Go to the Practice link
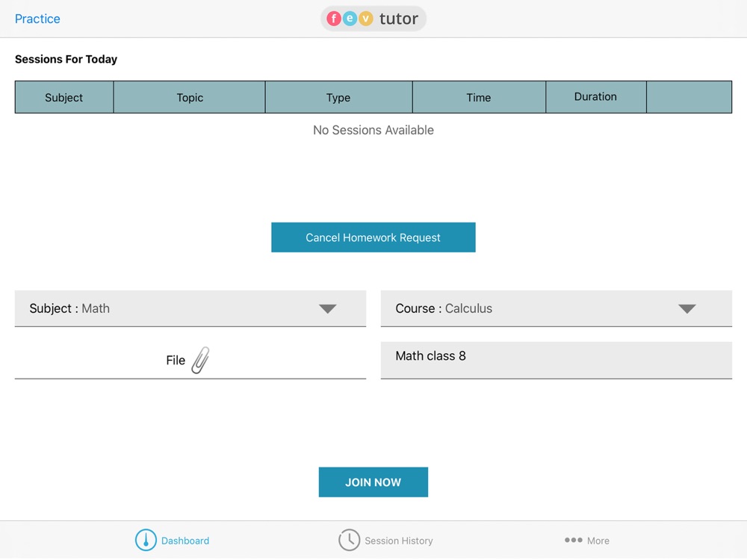Screen dimensions: 747x560 [x=37, y=19]
